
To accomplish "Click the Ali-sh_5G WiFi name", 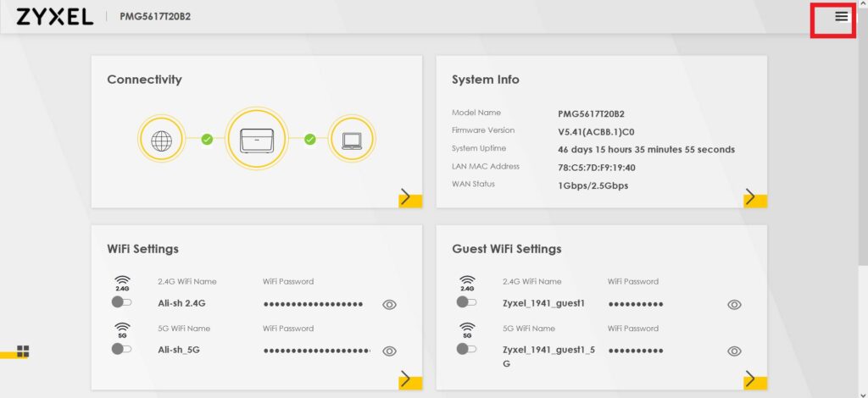I will point(179,350).
